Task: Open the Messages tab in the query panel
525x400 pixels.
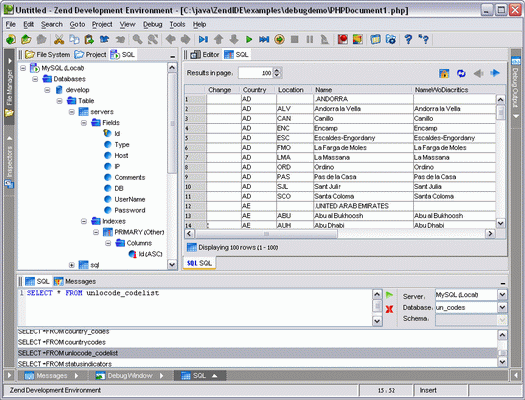Action: click(75, 282)
